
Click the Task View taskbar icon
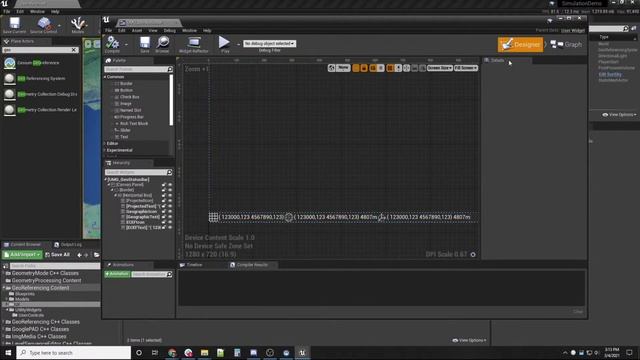155,353
